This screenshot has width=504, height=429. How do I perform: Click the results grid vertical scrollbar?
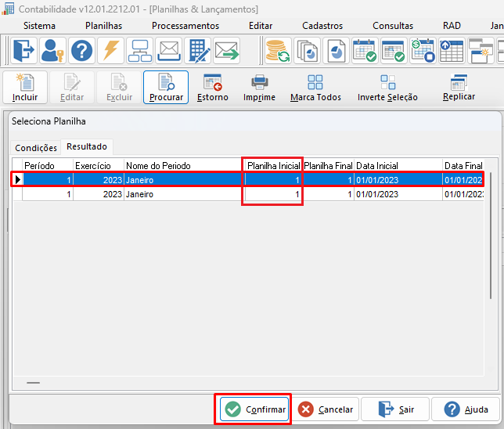(x=491, y=236)
